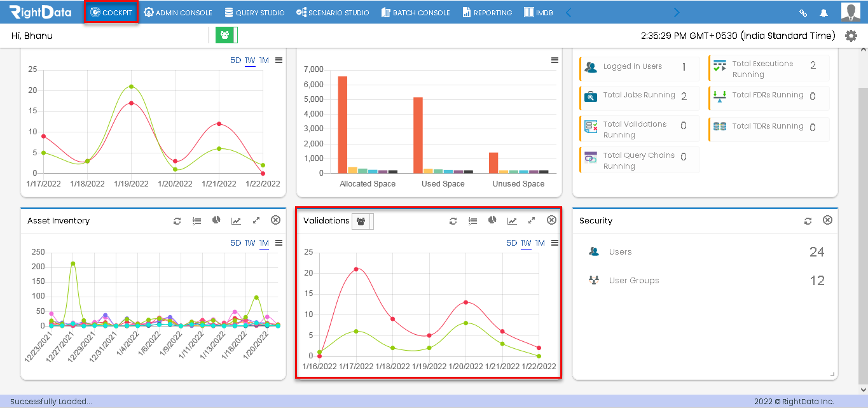The image size is (868, 408).
Task: Open notifications bell icon
Action: pos(824,13)
